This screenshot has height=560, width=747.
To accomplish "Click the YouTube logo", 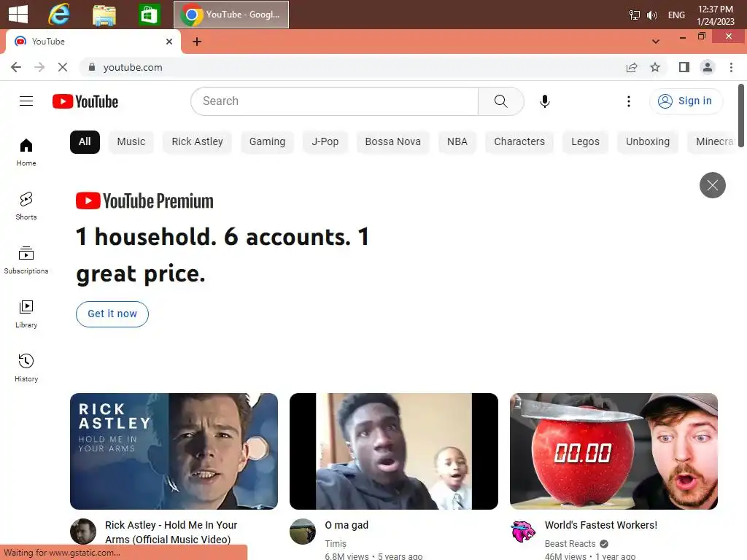I will click(85, 101).
